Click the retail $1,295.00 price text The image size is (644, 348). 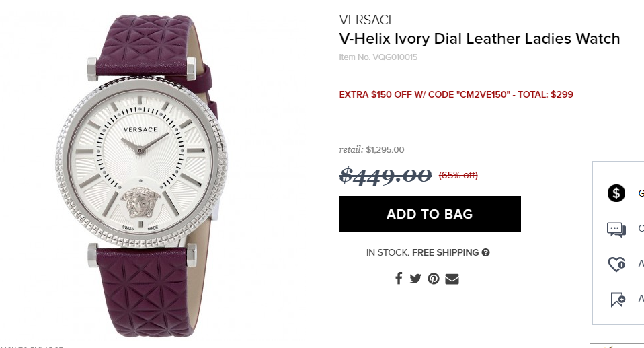tap(372, 149)
